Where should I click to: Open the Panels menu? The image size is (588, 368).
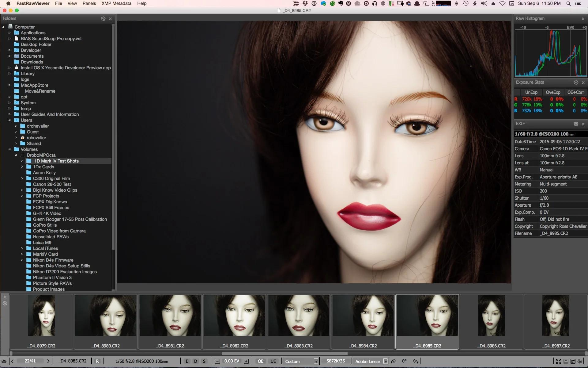[x=89, y=3]
